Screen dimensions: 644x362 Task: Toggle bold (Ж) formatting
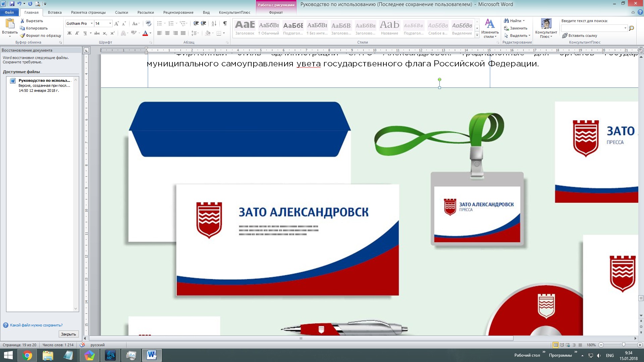coord(69,33)
